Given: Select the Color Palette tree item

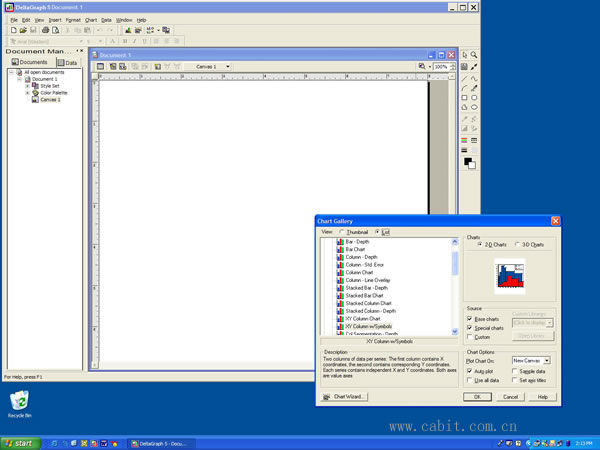Looking at the screenshot, I should click(54, 93).
